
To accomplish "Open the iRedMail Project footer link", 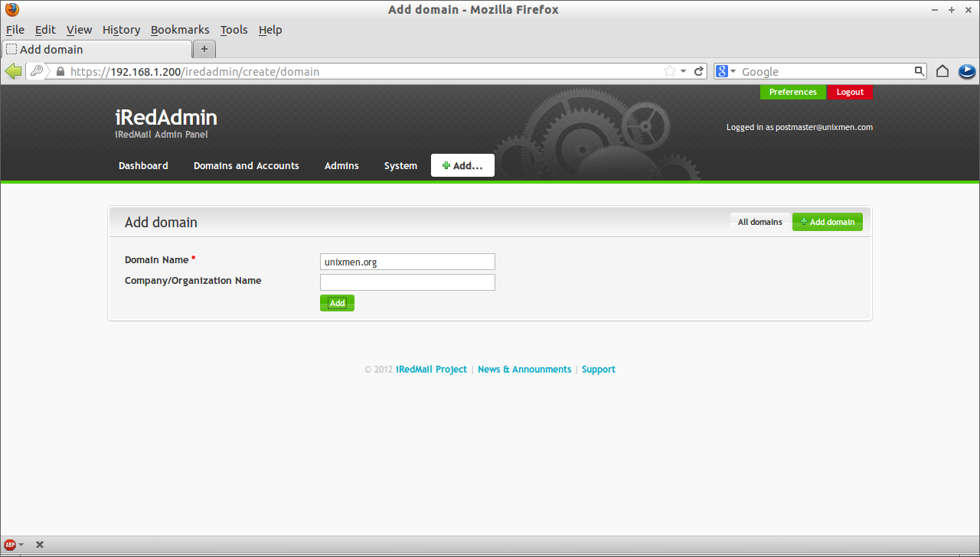I will point(431,370).
